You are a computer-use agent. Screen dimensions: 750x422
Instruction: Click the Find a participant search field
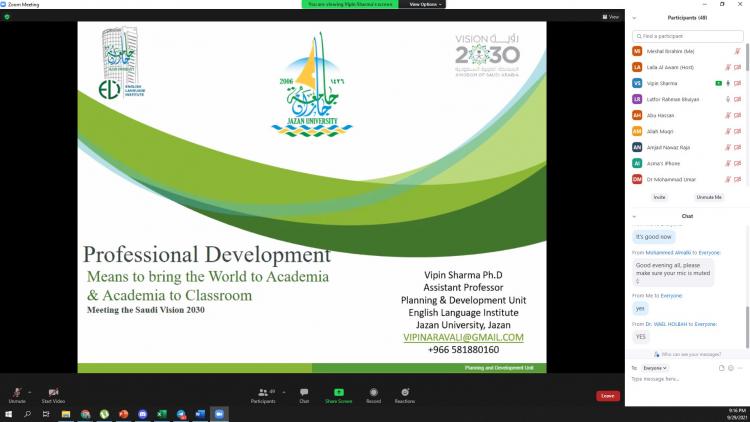click(x=690, y=36)
